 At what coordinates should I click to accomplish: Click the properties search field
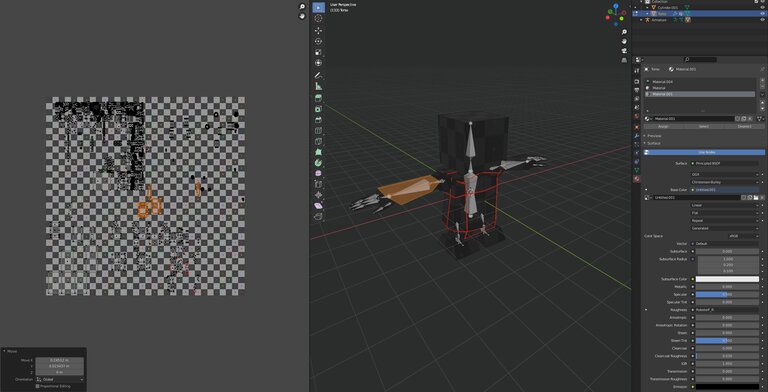(x=699, y=60)
